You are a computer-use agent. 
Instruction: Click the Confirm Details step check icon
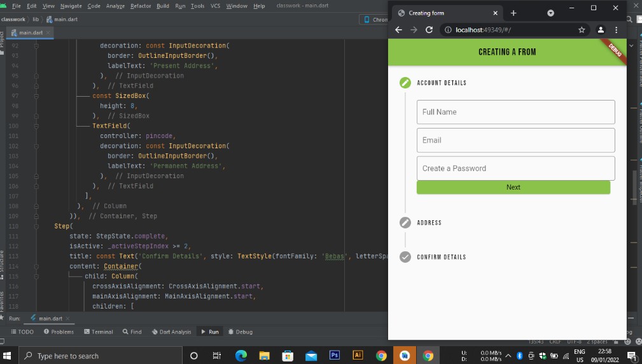click(x=405, y=257)
